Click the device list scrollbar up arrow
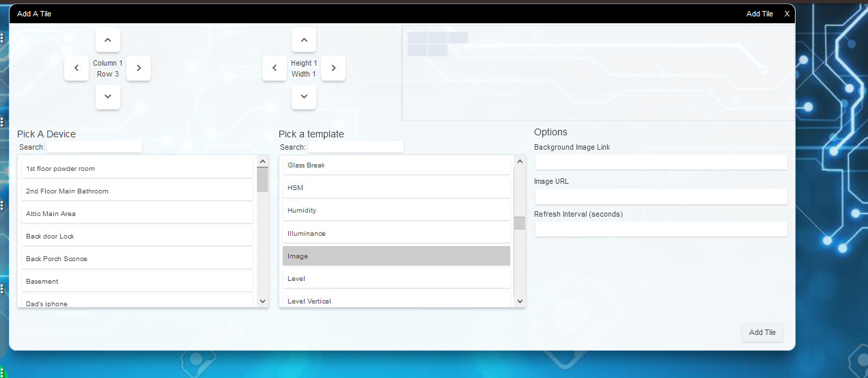This screenshot has height=378, width=868. 262,161
